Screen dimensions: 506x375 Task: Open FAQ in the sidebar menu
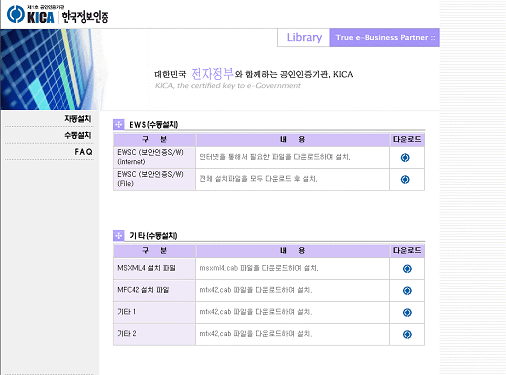[83, 152]
